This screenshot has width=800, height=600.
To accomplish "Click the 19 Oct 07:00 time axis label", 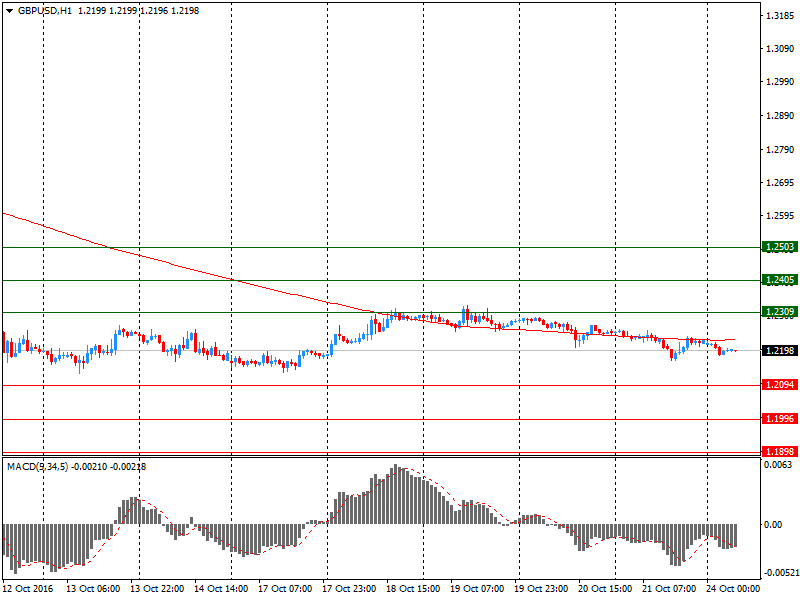I will click(x=477, y=589).
